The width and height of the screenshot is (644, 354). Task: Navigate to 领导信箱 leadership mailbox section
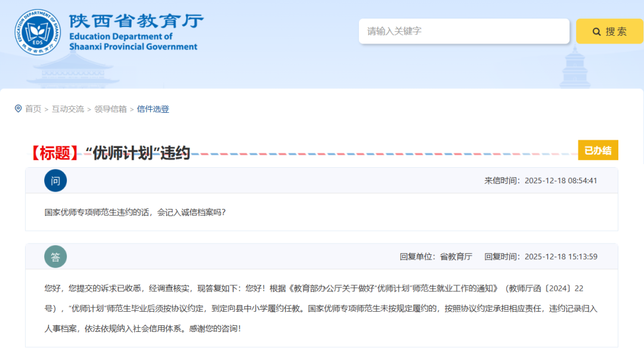[x=109, y=109]
